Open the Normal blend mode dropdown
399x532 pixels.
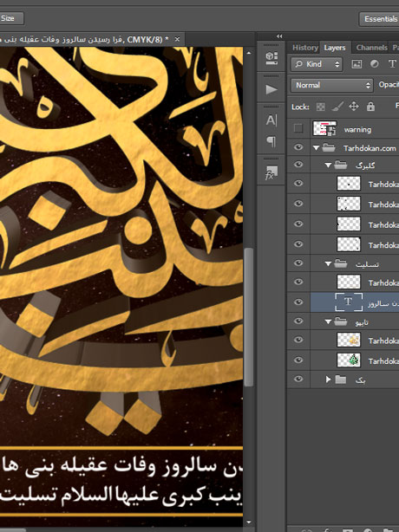click(x=331, y=85)
